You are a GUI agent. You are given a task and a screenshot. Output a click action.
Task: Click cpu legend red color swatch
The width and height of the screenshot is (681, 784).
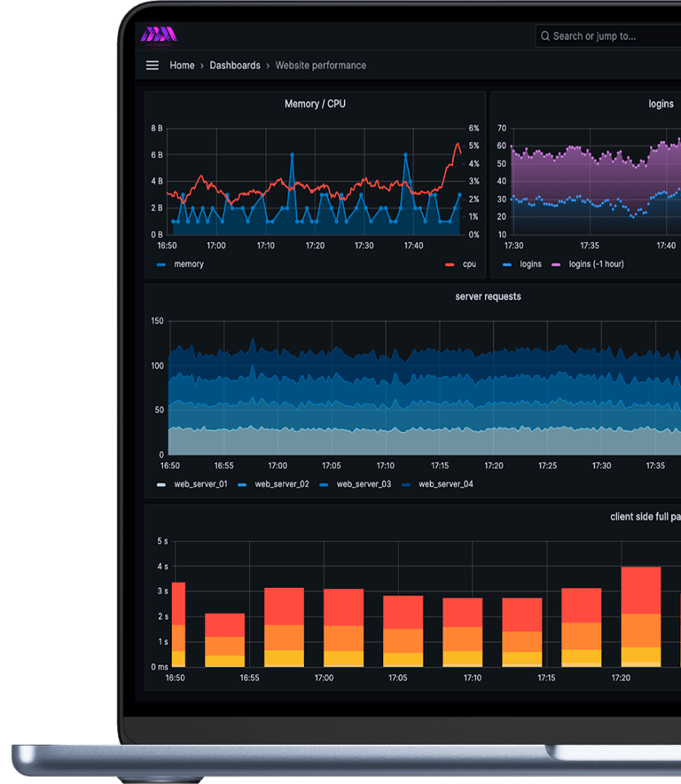(x=450, y=264)
